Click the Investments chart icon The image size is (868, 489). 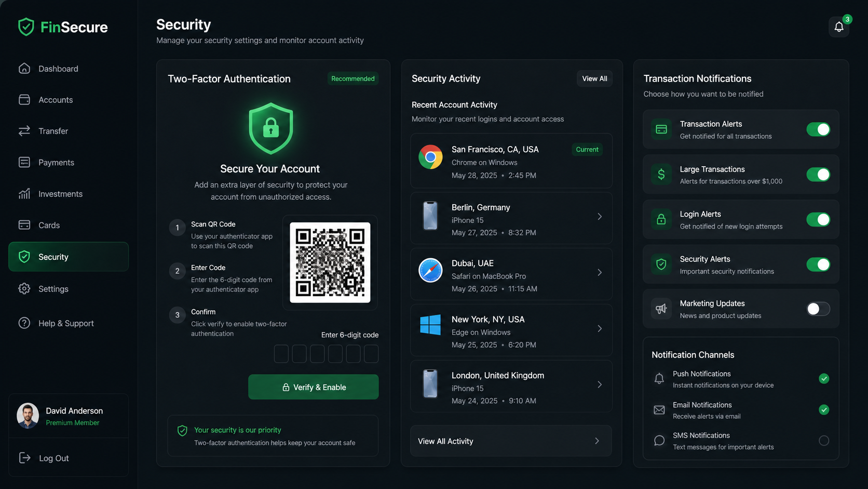24,194
